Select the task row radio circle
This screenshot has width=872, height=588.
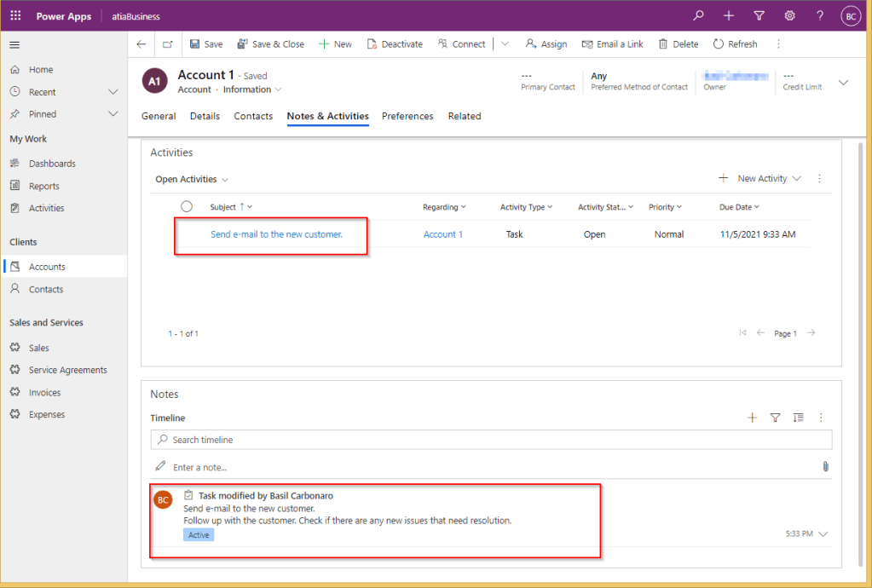click(x=187, y=207)
